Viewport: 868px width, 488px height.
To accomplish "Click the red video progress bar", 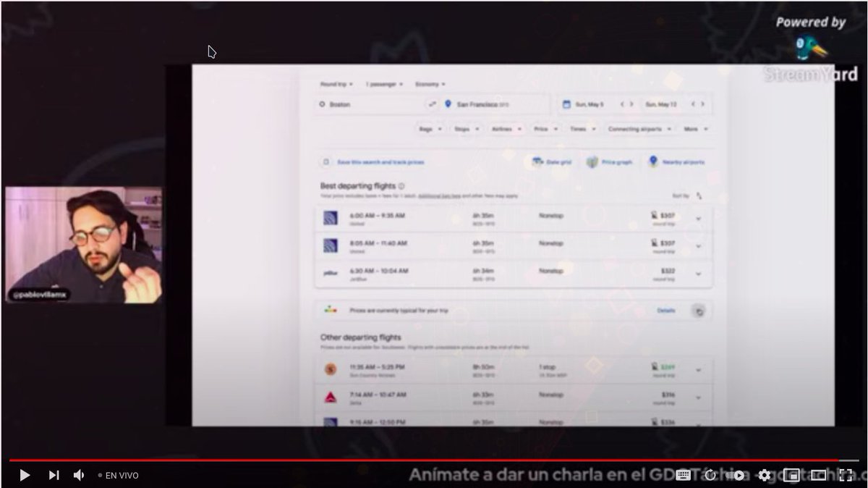I will [x=434, y=459].
